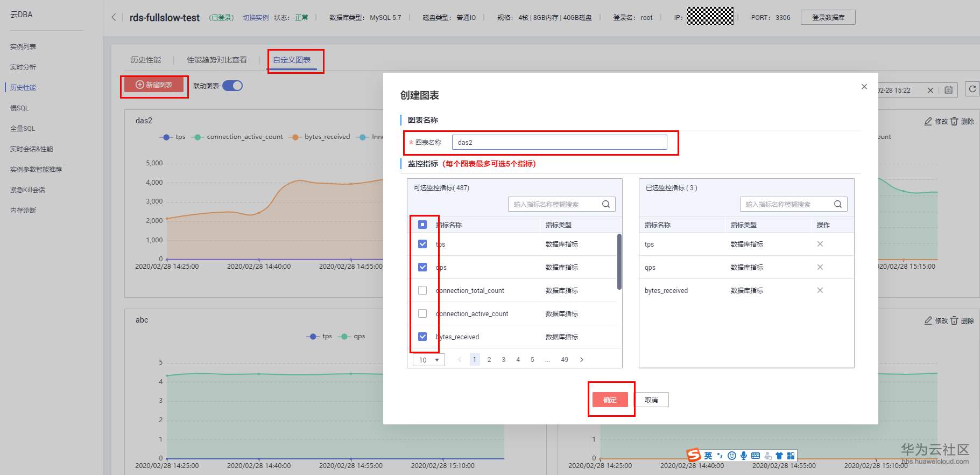Open 实例列表 in the sidebar
The width and height of the screenshot is (980, 475).
pos(23,47)
